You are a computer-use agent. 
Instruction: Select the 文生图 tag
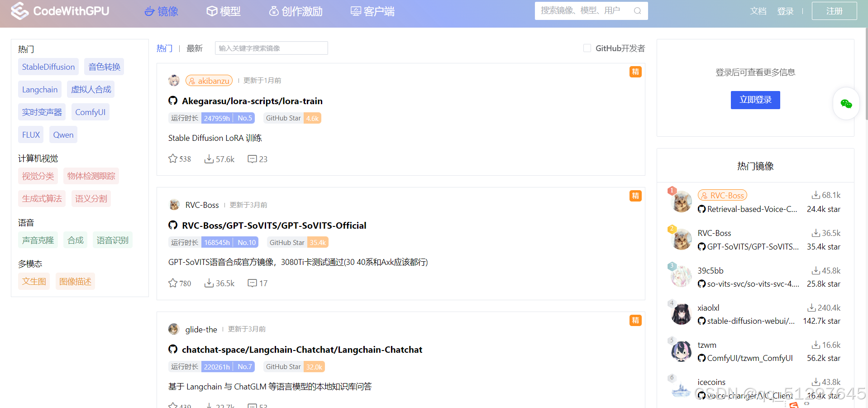coord(34,281)
